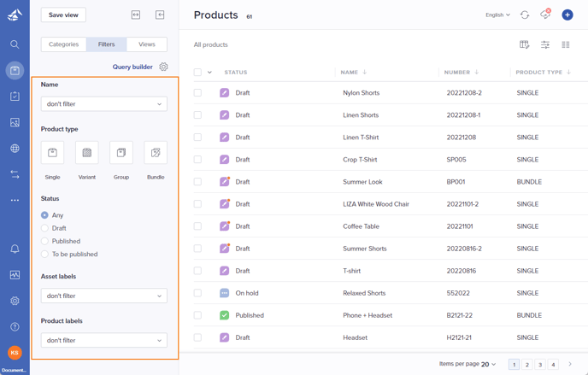588x375 pixels.
Task: Go to page 2 of products
Action: click(527, 365)
